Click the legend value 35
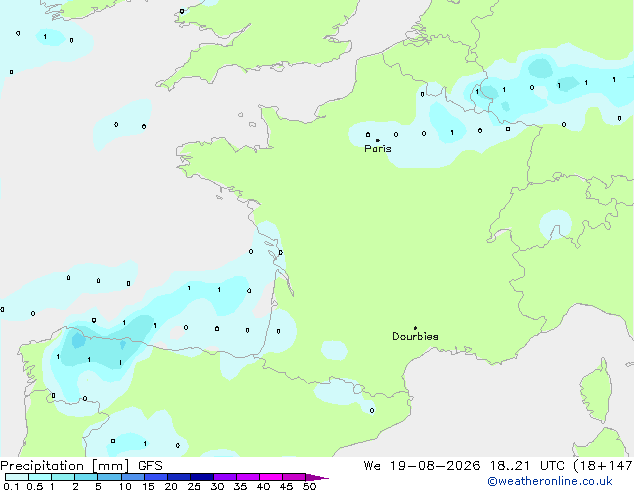 click(240, 486)
